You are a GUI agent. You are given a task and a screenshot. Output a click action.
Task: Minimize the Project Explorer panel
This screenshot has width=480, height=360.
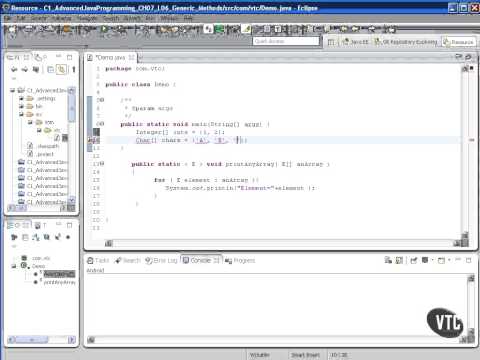coord(58,57)
